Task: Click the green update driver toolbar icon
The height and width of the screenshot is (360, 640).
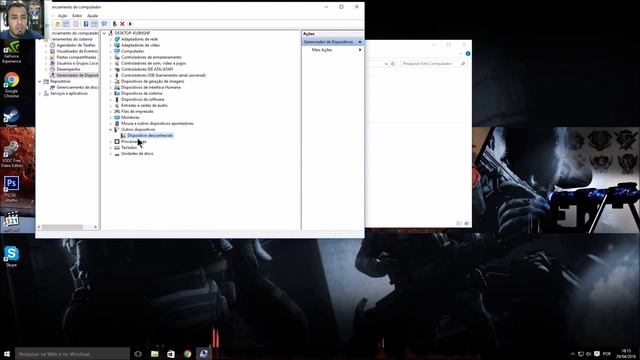Action: 115,24
